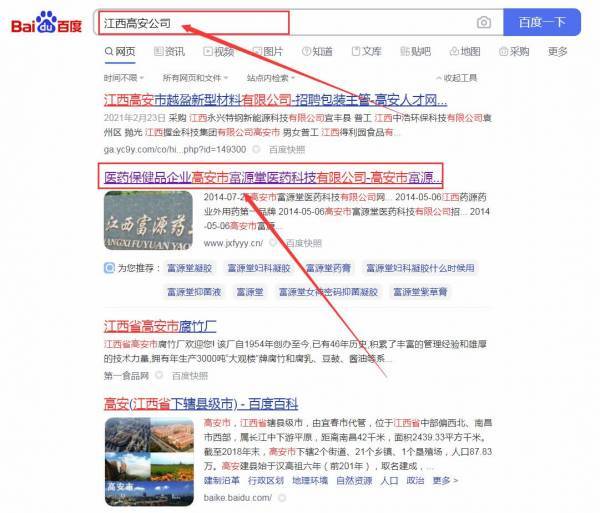The image size is (600, 513).
Task: Click the 富源堂 company thumbnail image
Action: click(x=149, y=220)
